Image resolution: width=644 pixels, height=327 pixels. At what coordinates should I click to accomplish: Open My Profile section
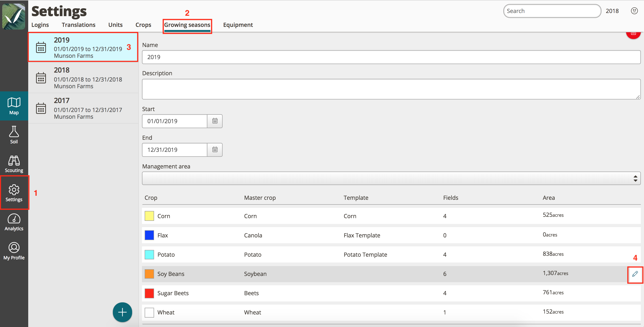click(x=14, y=251)
